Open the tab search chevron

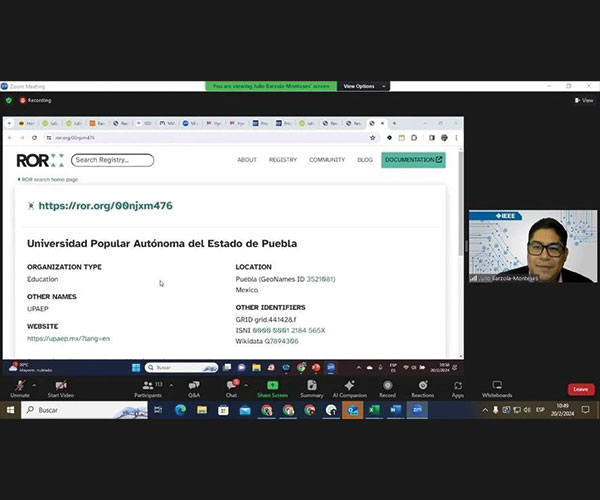point(9,123)
